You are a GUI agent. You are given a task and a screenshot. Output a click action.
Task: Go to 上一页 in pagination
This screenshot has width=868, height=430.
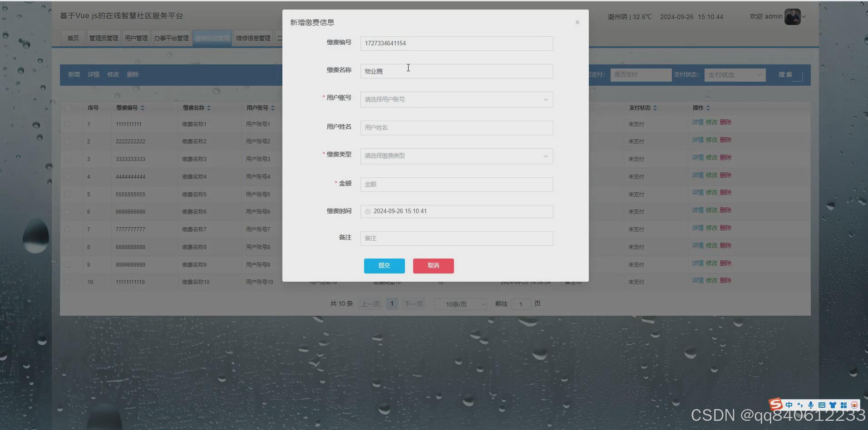click(x=370, y=304)
